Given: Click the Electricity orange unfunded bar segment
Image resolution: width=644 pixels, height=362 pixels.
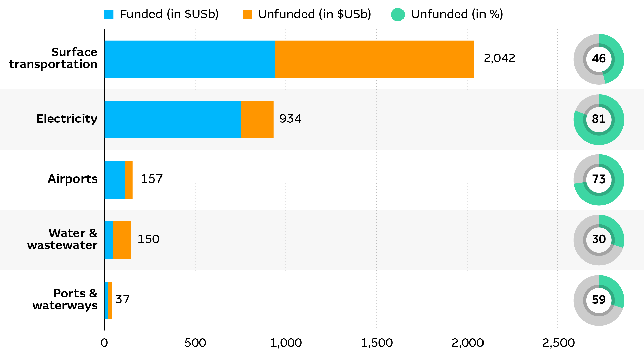Looking at the screenshot, I should [257, 119].
